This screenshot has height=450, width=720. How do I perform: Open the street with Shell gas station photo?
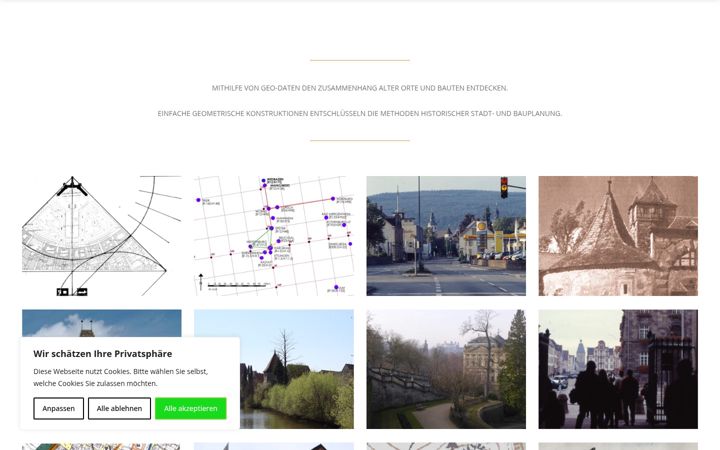446,236
